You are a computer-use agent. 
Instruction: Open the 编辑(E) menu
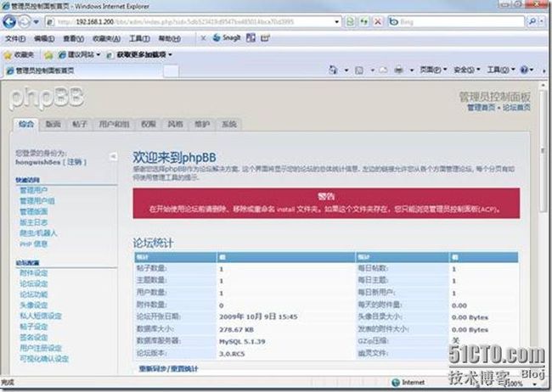click(44, 38)
